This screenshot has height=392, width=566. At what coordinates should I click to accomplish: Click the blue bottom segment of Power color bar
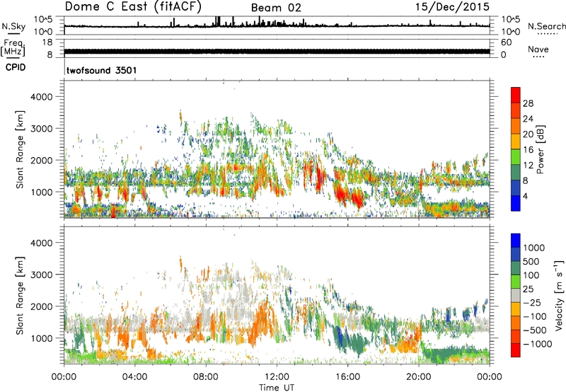tap(516, 203)
